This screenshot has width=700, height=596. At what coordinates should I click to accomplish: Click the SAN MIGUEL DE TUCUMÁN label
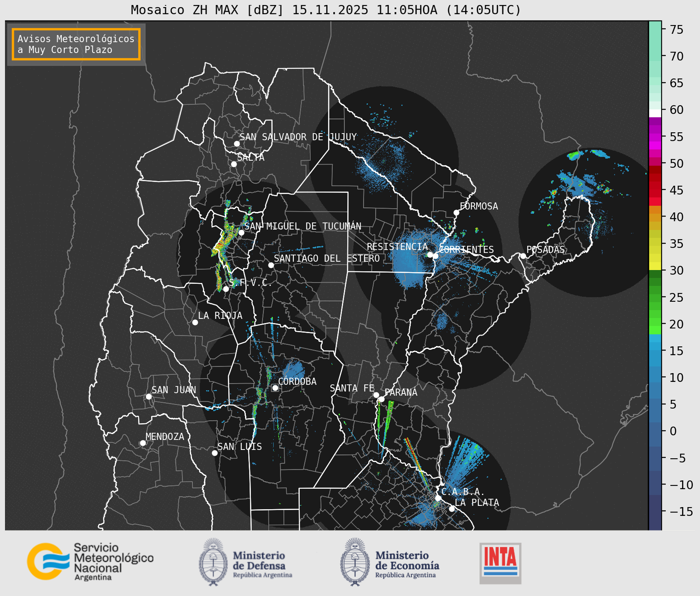[x=303, y=226]
